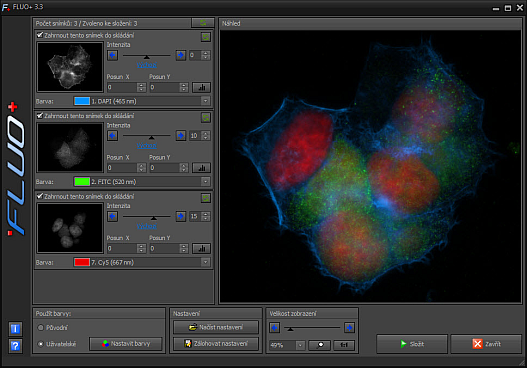Click the zoom magnifier button
This screenshot has width=527, height=368.
pos(320,345)
